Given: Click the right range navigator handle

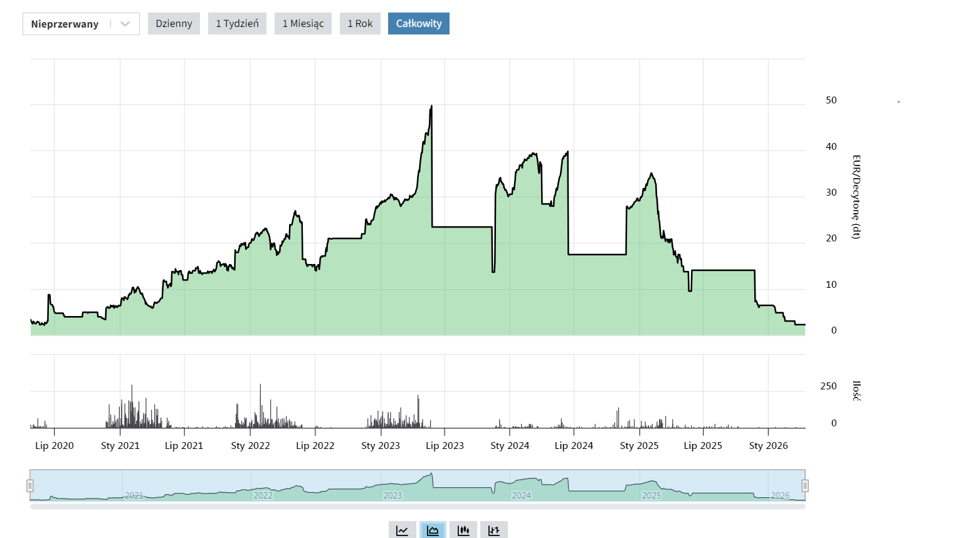Looking at the screenshot, I should tap(805, 485).
